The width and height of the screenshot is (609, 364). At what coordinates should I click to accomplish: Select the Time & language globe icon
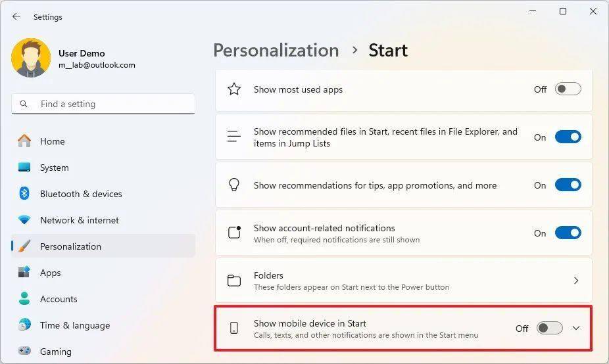coord(24,325)
